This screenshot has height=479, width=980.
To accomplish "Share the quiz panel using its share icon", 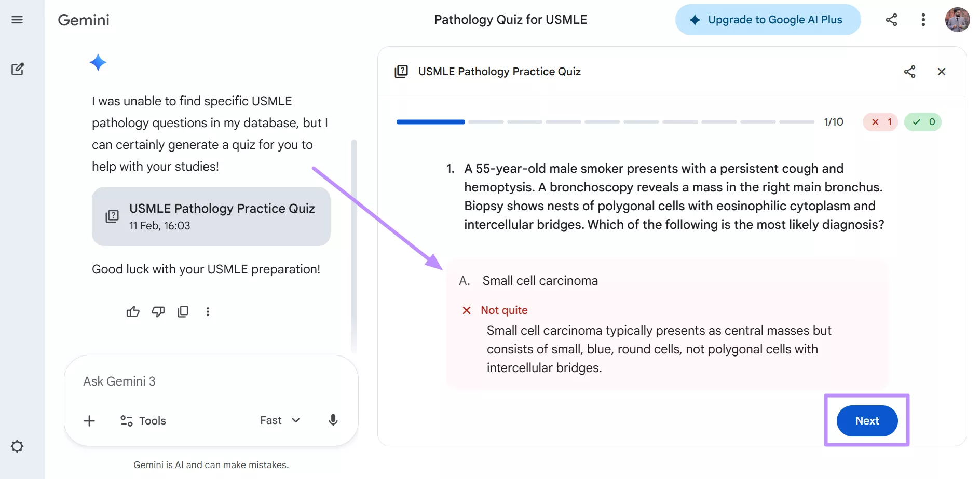I will pos(910,72).
